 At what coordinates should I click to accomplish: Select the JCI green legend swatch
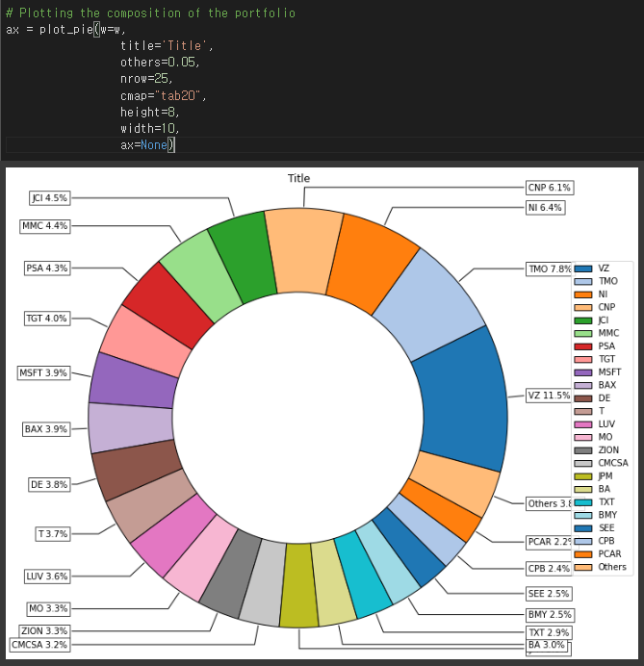(582, 320)
